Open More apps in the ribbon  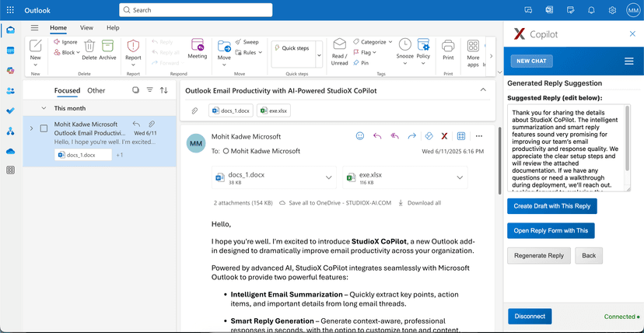coord(473,54)
